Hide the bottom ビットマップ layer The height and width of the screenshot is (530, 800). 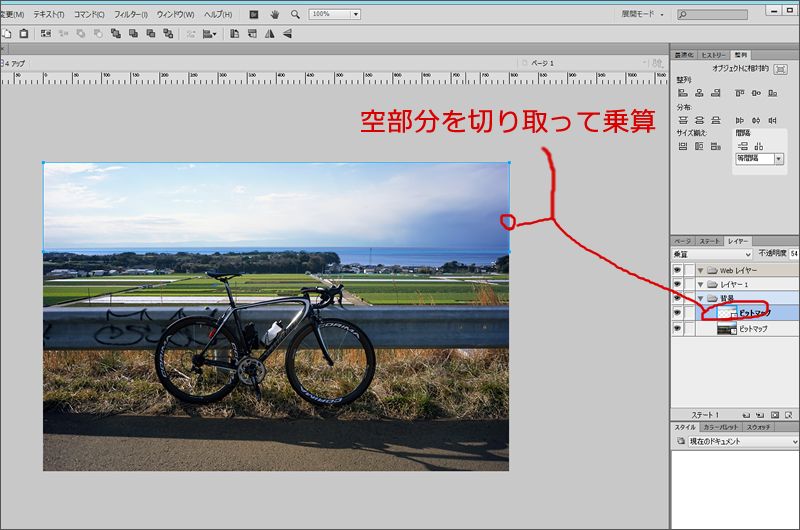(x=677, y=329)
